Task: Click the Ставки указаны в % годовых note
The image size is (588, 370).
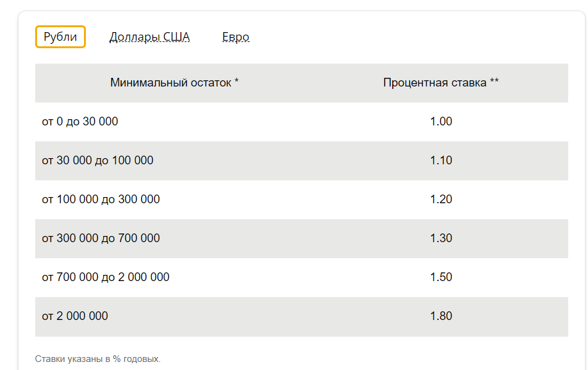Action: point(98,359)
